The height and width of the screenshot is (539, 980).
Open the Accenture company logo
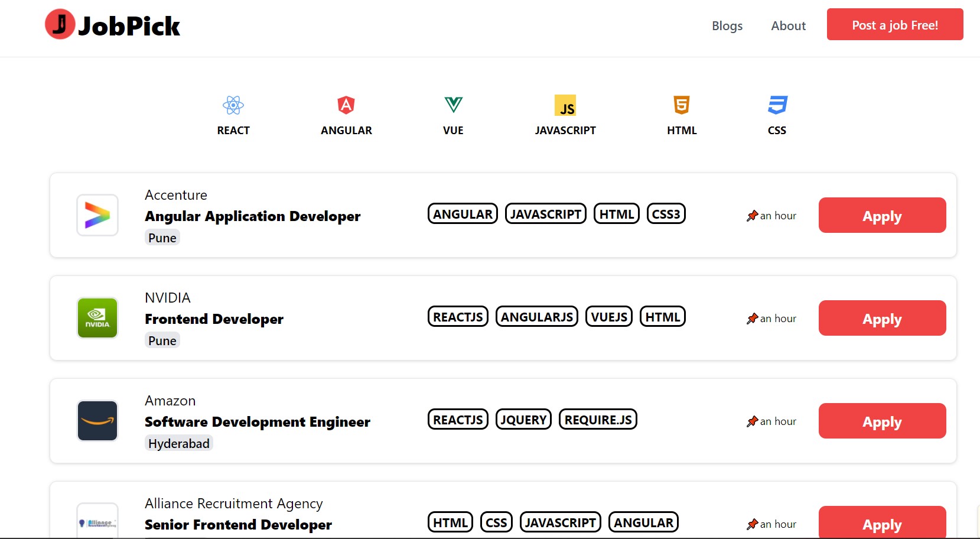click(97, 215)
